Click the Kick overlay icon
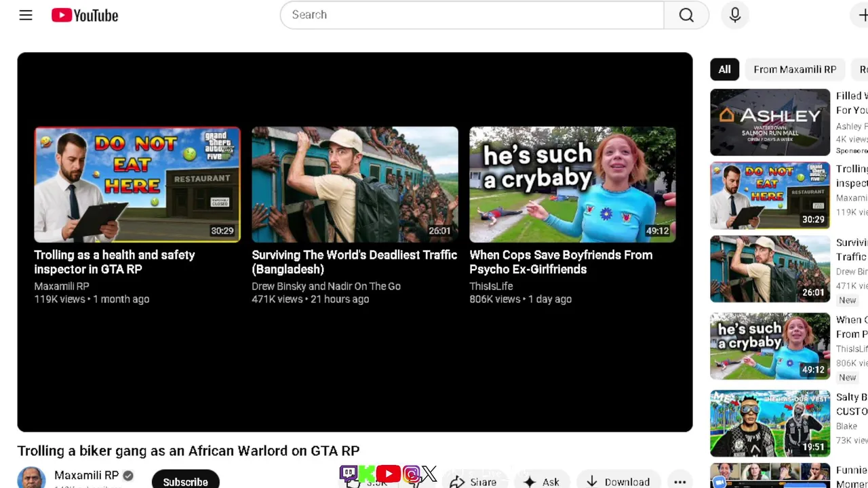This screenshot has height=488, width=868. (367, 474)
